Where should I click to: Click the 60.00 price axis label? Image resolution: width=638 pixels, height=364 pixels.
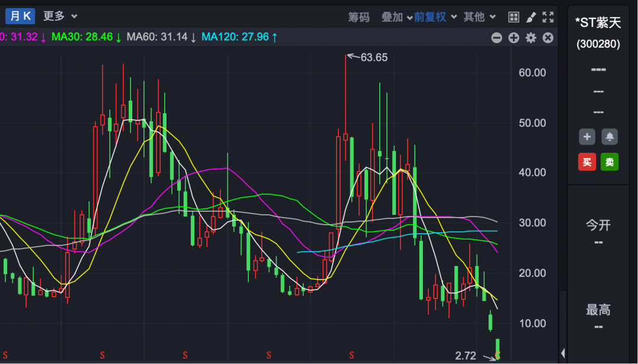[532, 73]
